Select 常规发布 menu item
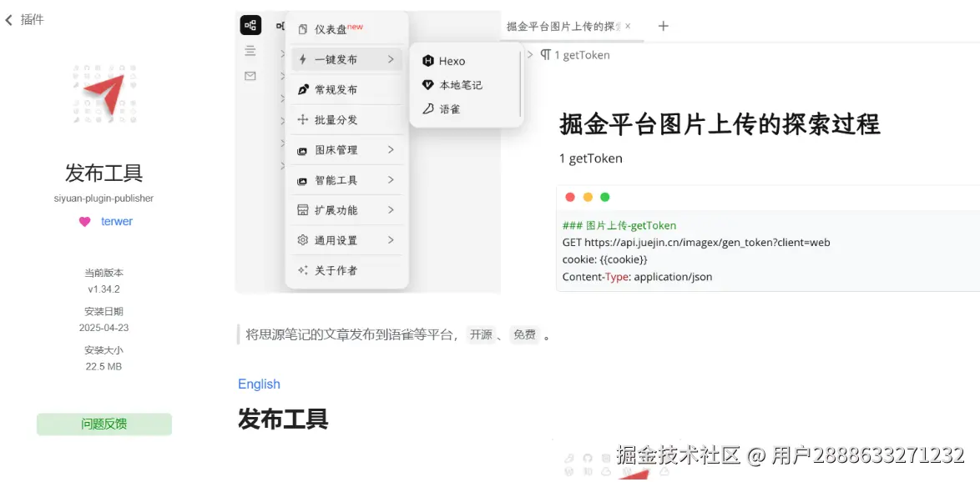Viewport: 980px width, 482px height. pyautogui.click(x=346, y=90)
